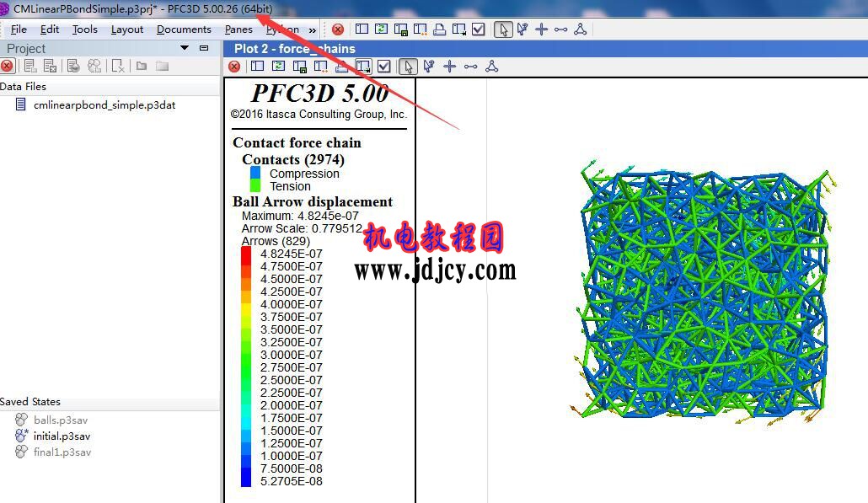Click green Tension color swatch
The width and height of the screenshot is (868, 503).
click(x=255, y=185)
